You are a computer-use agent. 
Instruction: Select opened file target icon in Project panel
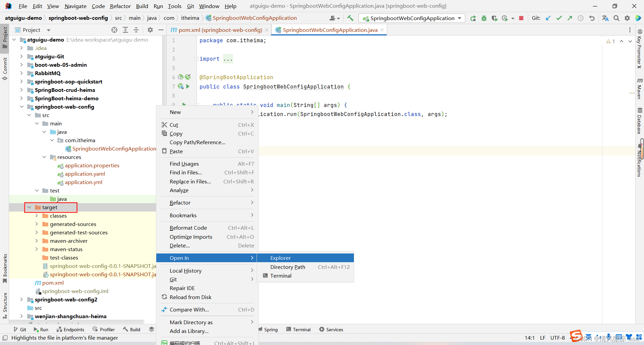(114, 30)
